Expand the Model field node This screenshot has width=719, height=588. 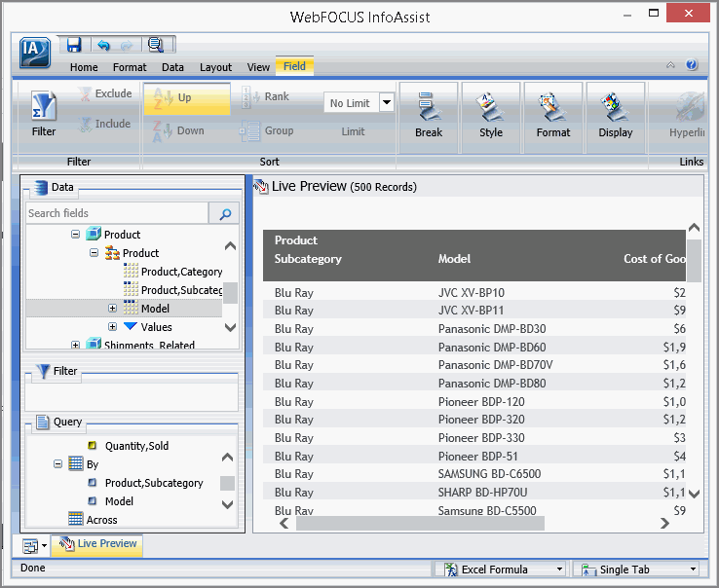(112, 308)
